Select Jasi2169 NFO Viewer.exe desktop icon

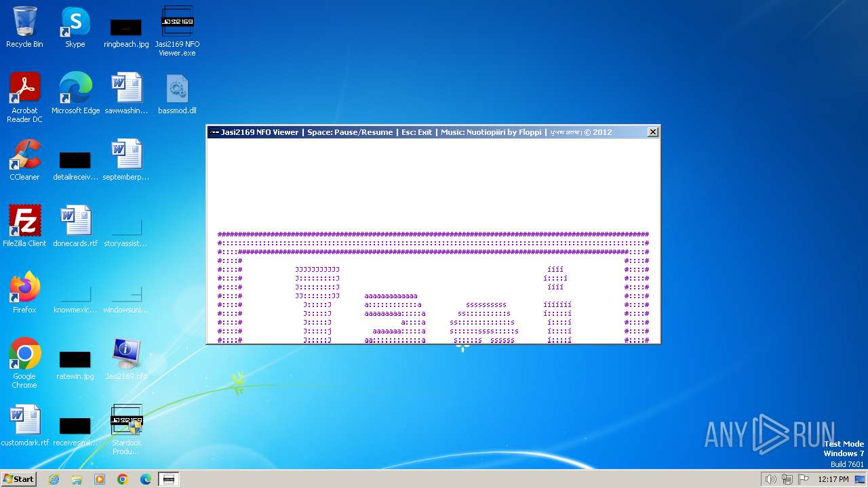[x=177, y=31]
